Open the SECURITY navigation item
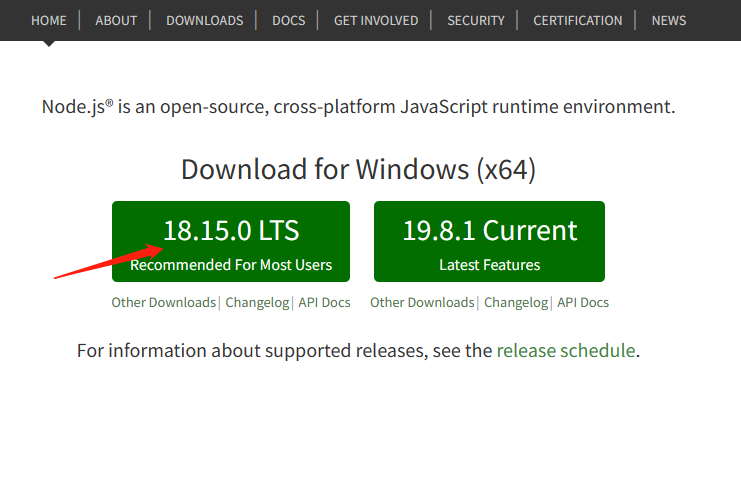Viewport: 741px width, 495px height. 476,21
